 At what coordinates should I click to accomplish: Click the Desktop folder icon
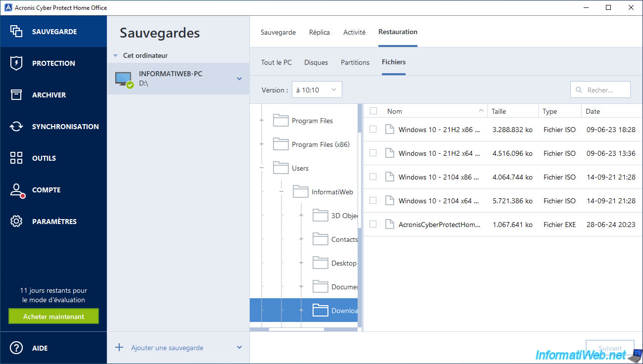click(320, 263)
